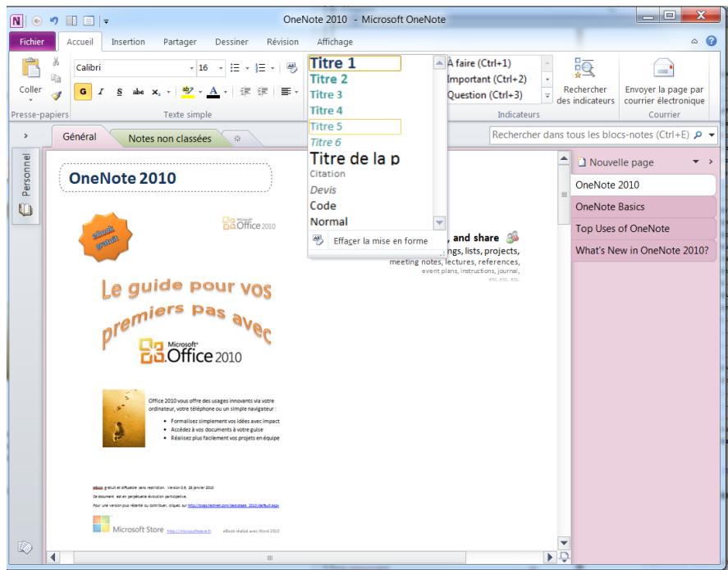Image resolution: width=728 pixels, height=570 pixels.
Task: Clear formatting using ribbon eraser icon
Action: 291,68
